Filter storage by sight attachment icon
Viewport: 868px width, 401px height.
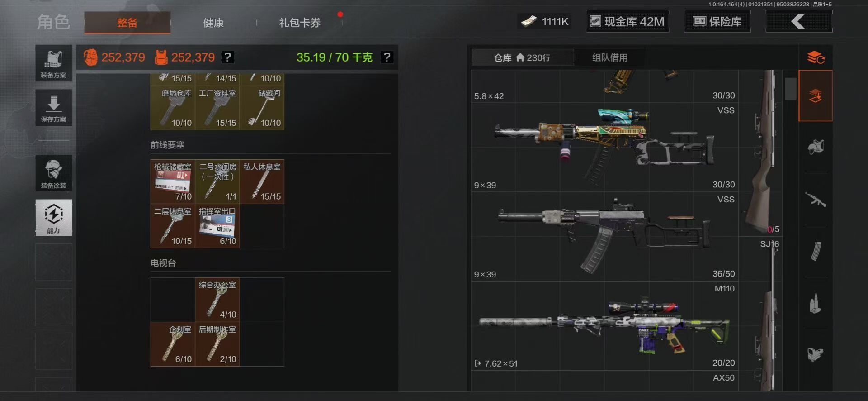[816, 354]
